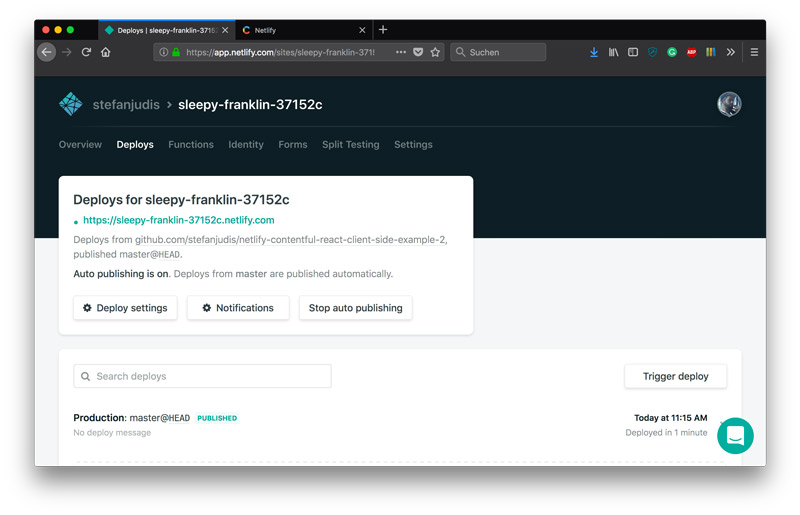The image size is (800, 515).
Task: Open the Adblock Plus extension icon
Action: click(691, 52)
